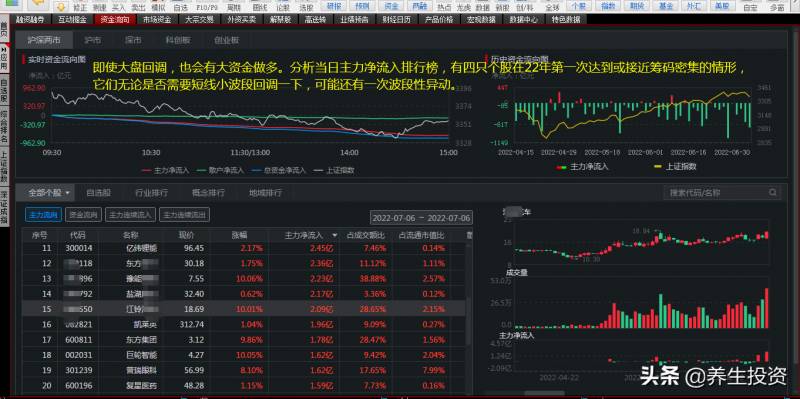The image size is (800, 399).
Task: Open the 高送转 tab
Action: pyautogui.click(x=316, y=19)
